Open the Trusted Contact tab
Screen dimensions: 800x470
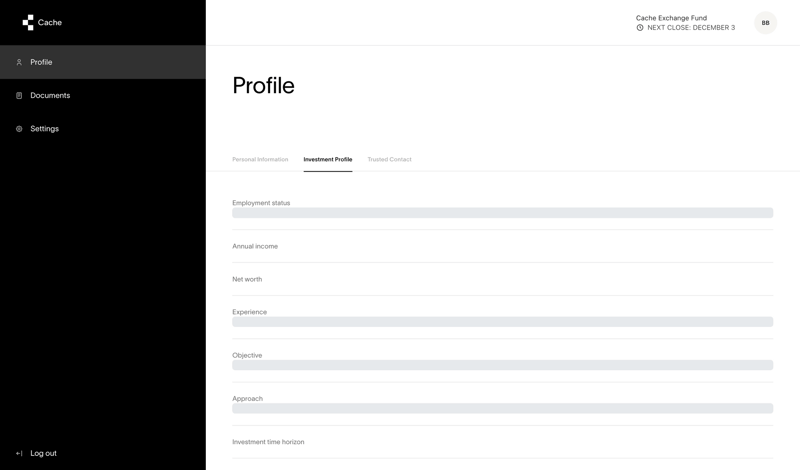pos(389,160)
